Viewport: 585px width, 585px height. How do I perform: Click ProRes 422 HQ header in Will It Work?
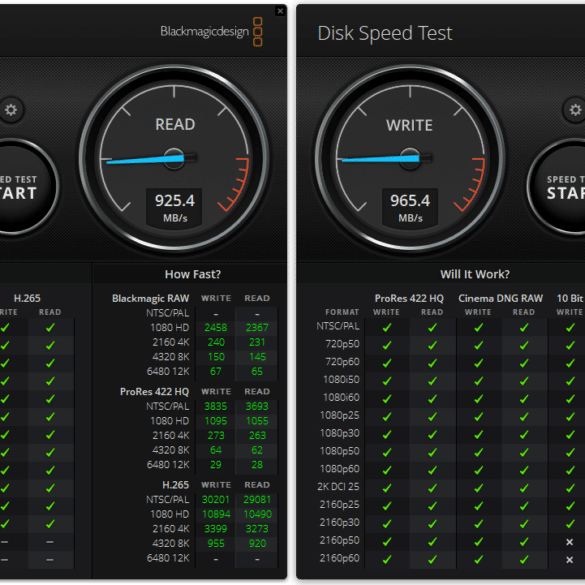pos(409,298)
